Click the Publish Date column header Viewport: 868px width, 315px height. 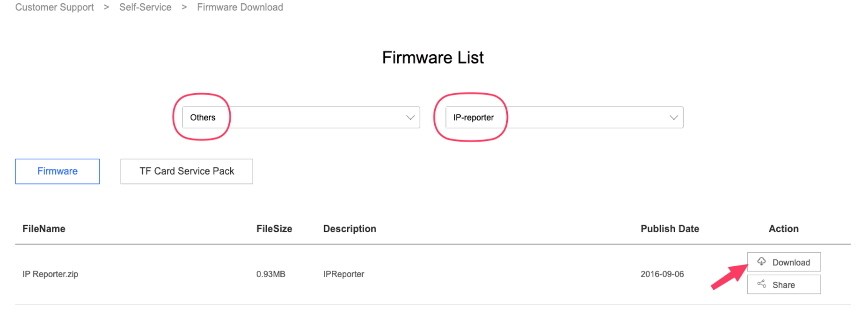coord(670,229)
